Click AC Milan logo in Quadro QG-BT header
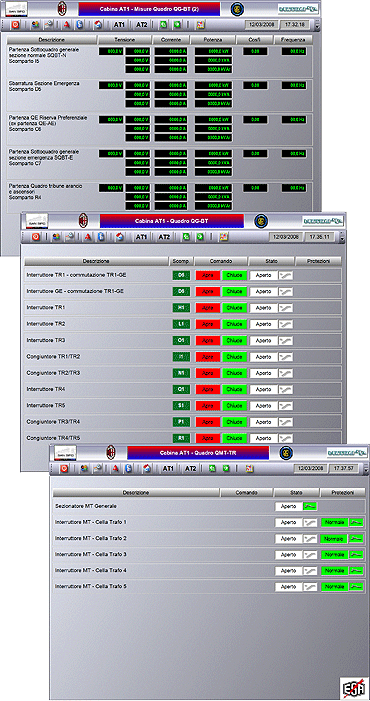The image size is (370, 701). pos(84,220)
